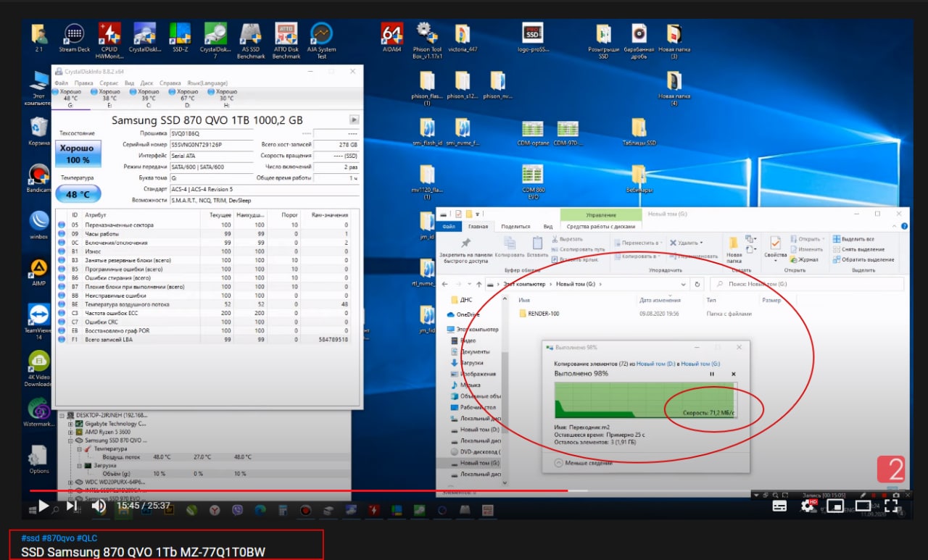The image size is (928, 560).
Task: Open the Таблицы SSD desktop folder
Action: 639,133
